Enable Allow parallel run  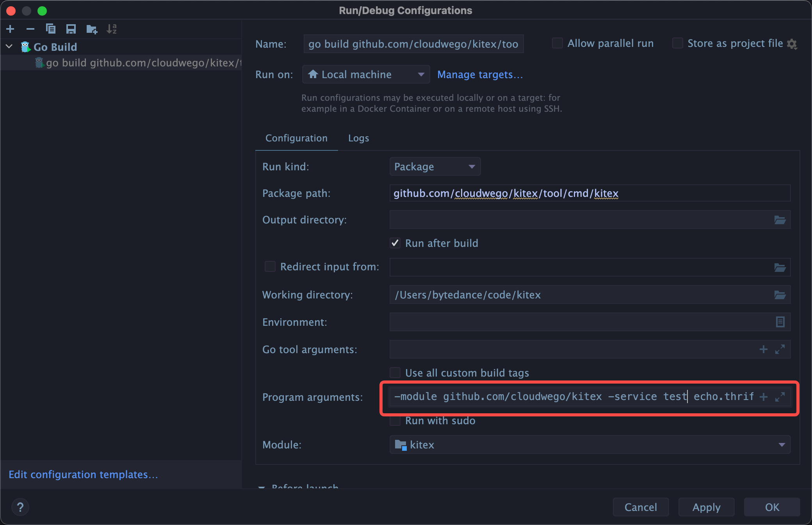tap(557, 43)
